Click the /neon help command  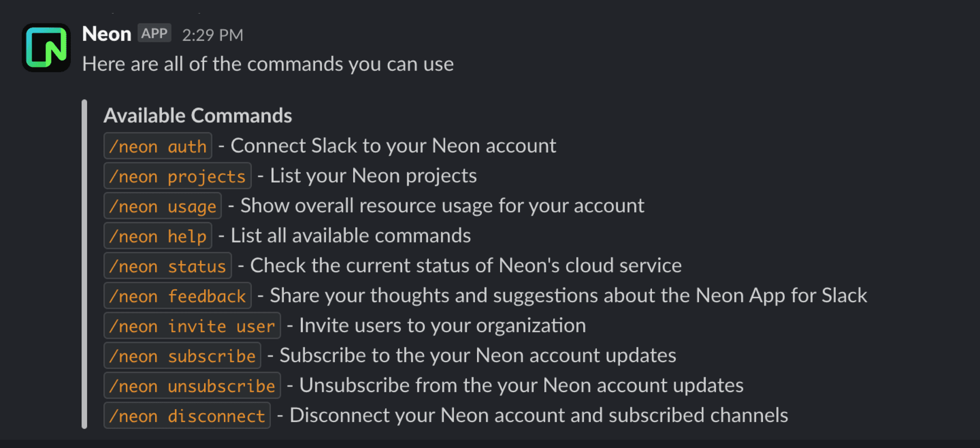[158, 236]
